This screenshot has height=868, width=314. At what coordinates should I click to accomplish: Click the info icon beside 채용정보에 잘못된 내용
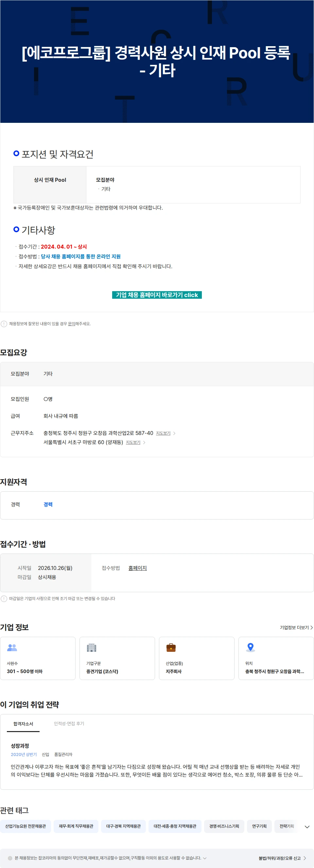4,324
